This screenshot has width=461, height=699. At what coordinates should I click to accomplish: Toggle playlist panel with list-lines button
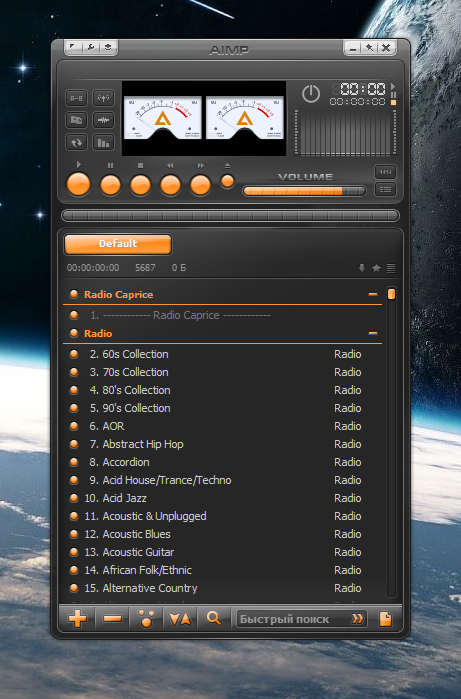385,189
